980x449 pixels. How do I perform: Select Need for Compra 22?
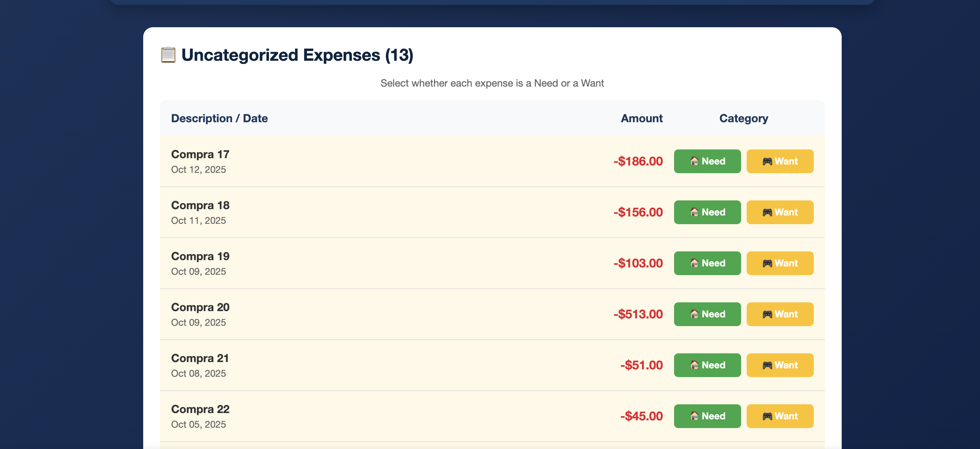point(707,416)
